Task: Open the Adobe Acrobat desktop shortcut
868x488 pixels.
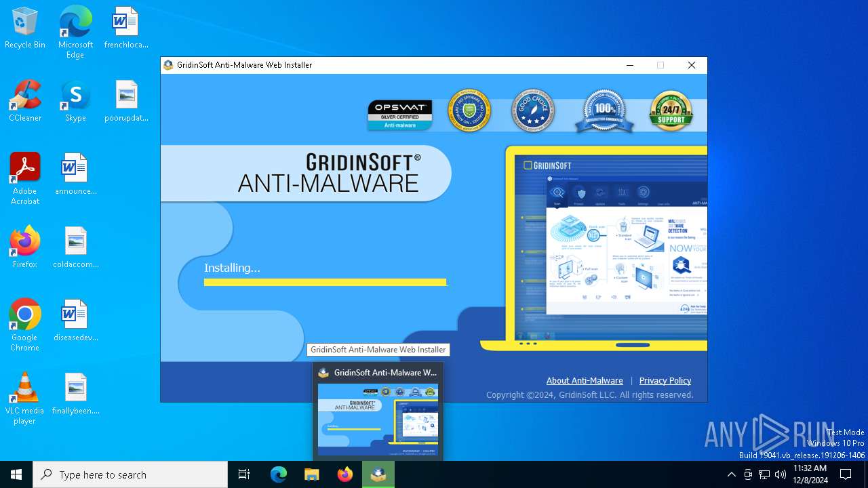Action: tap(25, 179)
